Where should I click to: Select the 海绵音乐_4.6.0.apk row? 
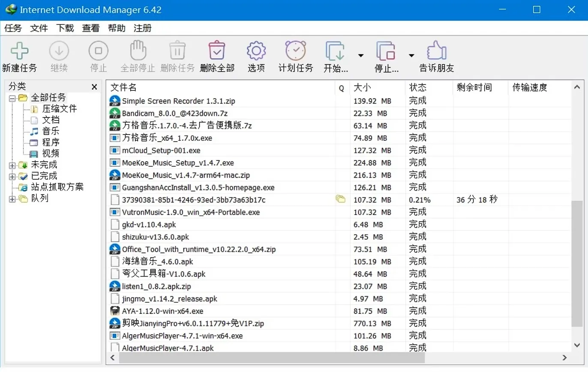[x=339, y=262]
